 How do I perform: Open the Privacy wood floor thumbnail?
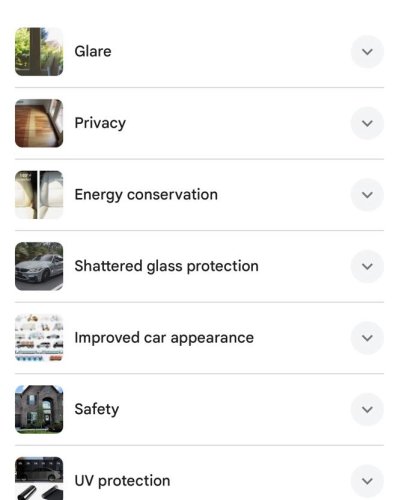coord(39,123)
